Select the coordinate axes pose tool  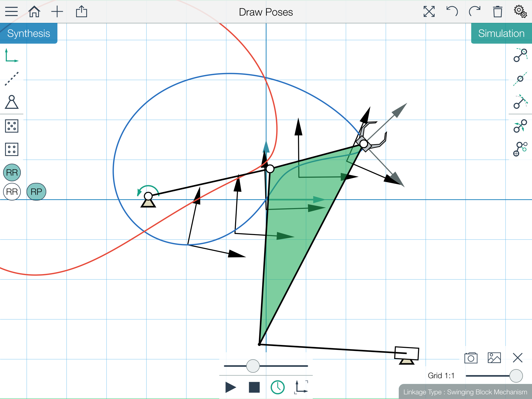(12, 55)
